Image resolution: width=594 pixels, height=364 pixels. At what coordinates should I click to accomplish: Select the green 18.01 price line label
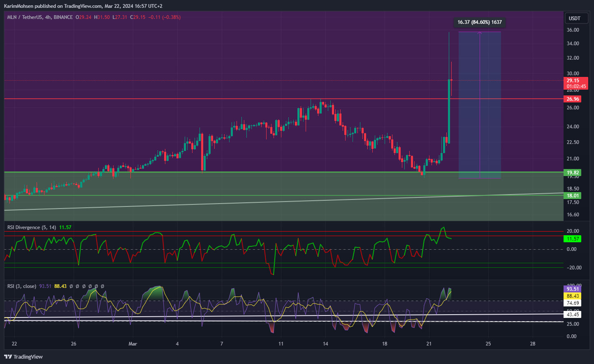[x=573, y=196]
